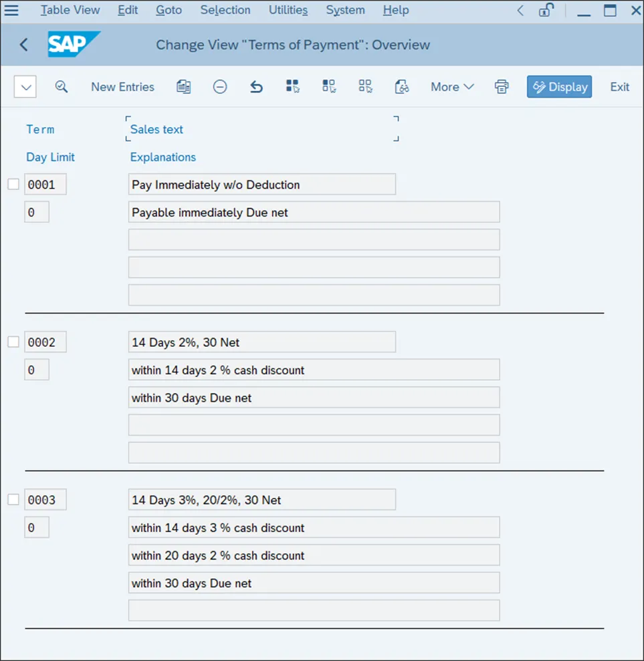Click the Select All icon

(x=293, y=86)
